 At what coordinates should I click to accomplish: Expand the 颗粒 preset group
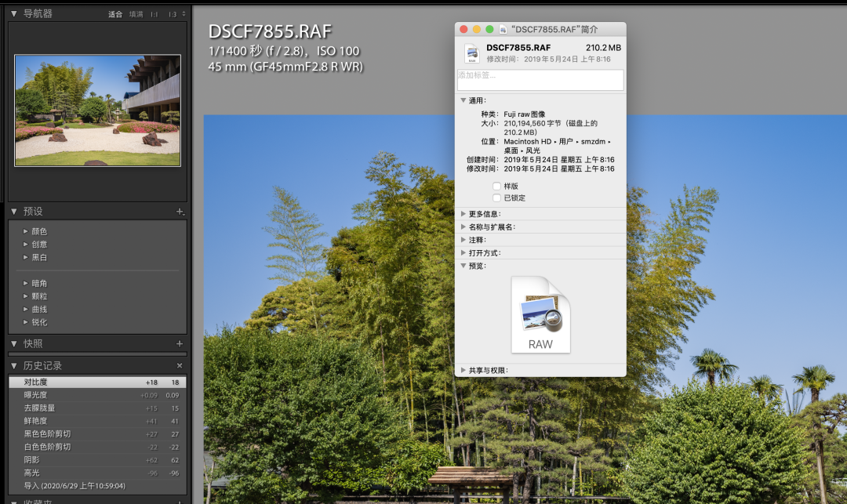click(25, 296)
